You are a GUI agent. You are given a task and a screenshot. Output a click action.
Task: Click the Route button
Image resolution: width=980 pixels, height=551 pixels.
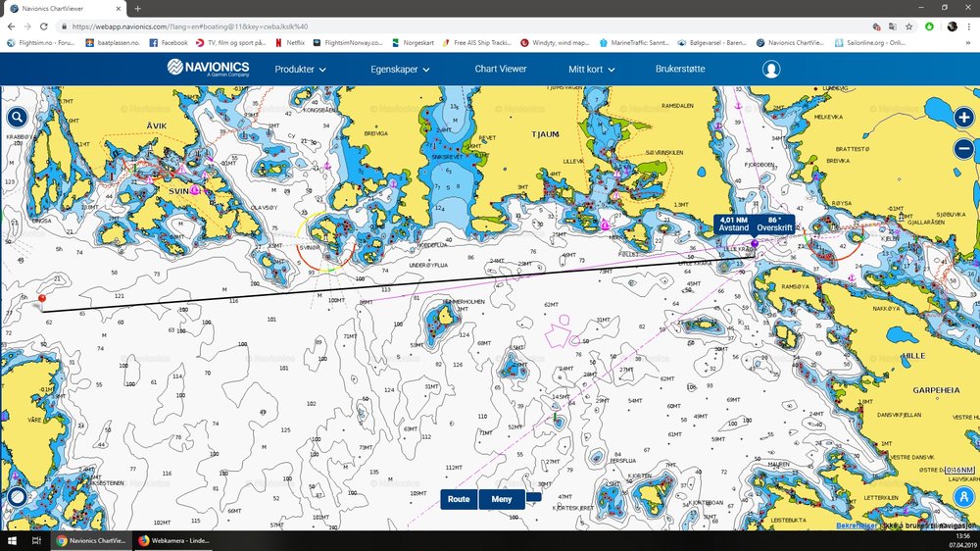click(x=459, y=499)
